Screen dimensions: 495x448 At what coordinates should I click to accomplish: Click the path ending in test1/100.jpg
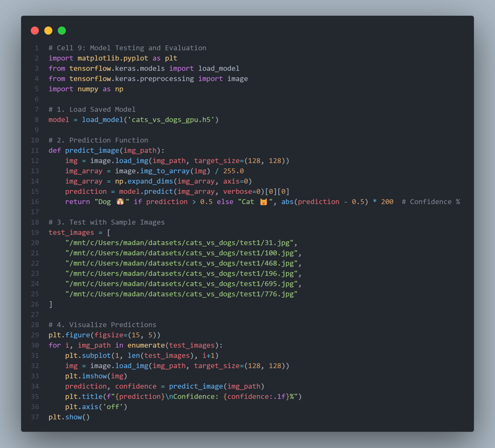click(182, 253)
